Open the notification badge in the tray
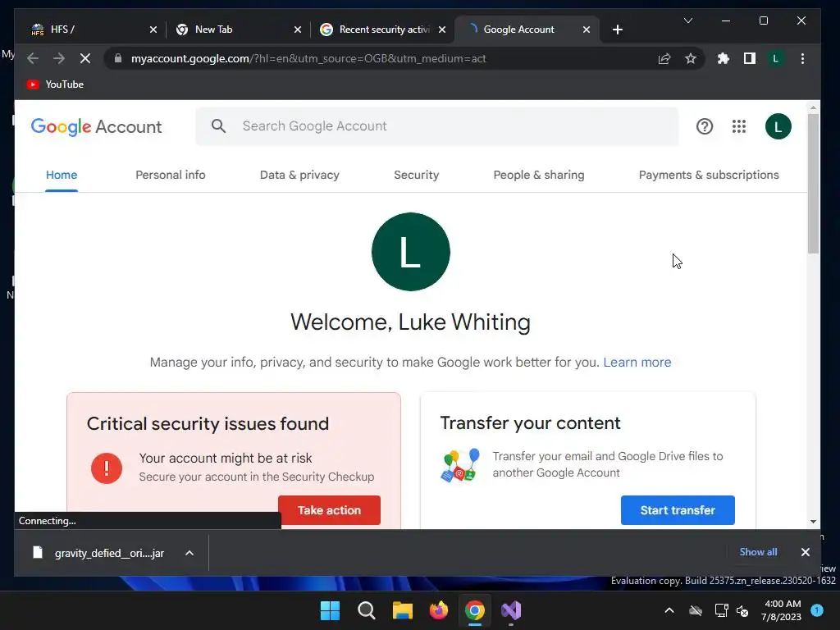This screenshot has width=840, height=630. click(818, 610)
